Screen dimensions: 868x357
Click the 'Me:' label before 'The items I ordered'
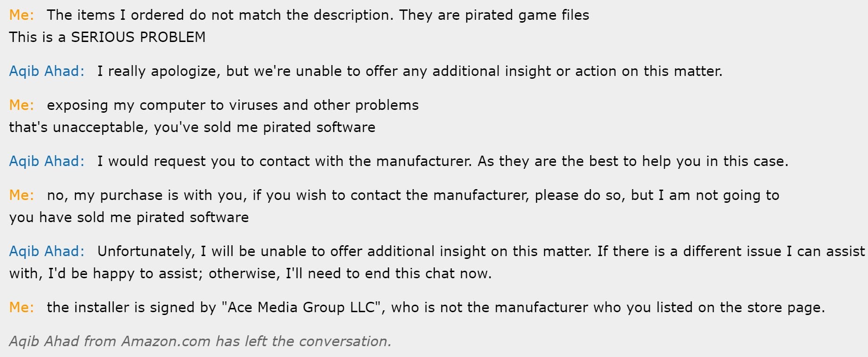21,15
